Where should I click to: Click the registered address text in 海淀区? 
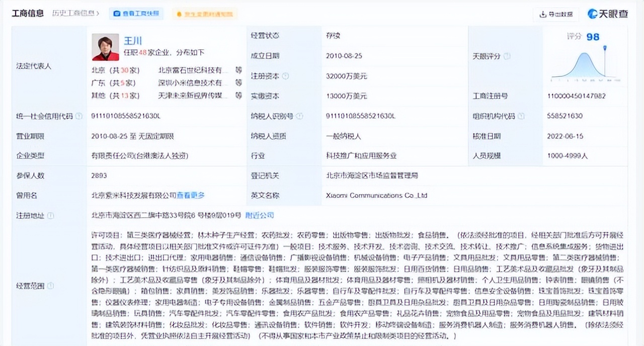(166, 215)
